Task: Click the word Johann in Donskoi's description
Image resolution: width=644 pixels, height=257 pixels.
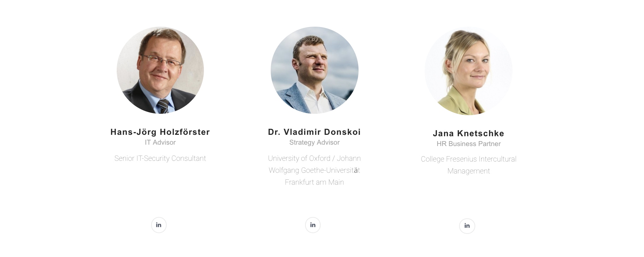Action: (349, 158)
